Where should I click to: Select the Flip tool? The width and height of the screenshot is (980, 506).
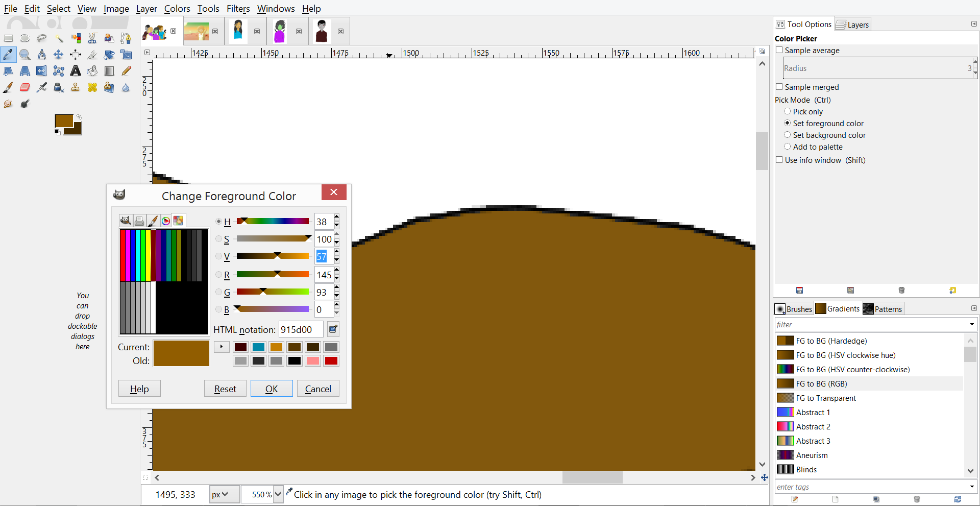[41, 71]
